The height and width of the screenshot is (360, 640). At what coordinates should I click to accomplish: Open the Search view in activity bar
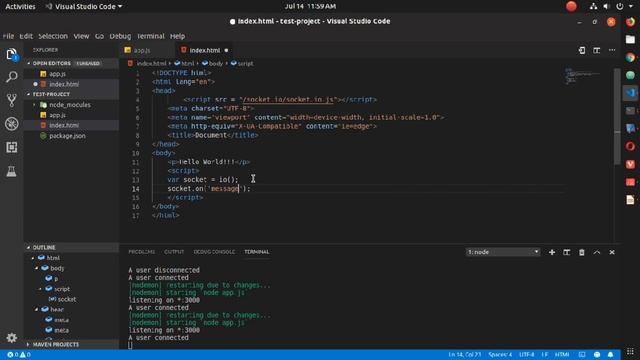pyautogui.click(x=11, y=77)
